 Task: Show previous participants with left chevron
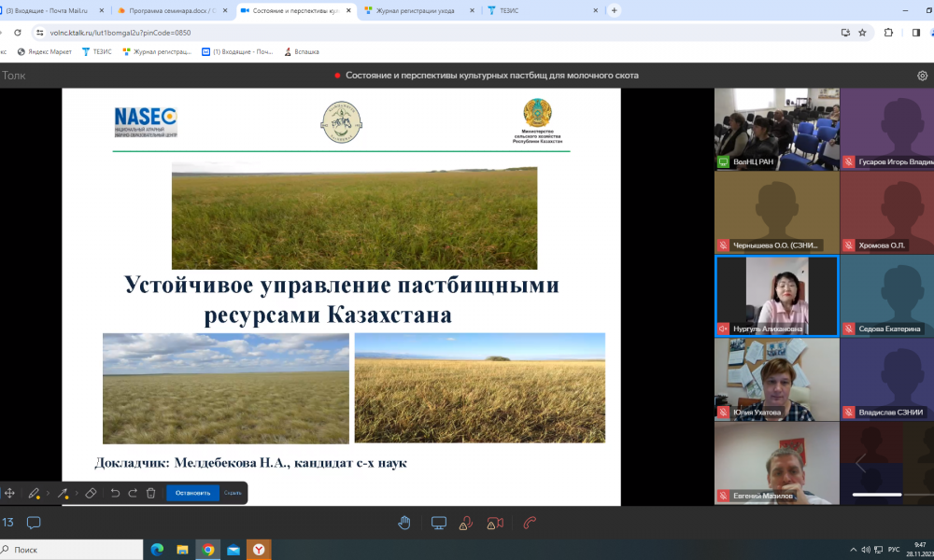(860, 464)
